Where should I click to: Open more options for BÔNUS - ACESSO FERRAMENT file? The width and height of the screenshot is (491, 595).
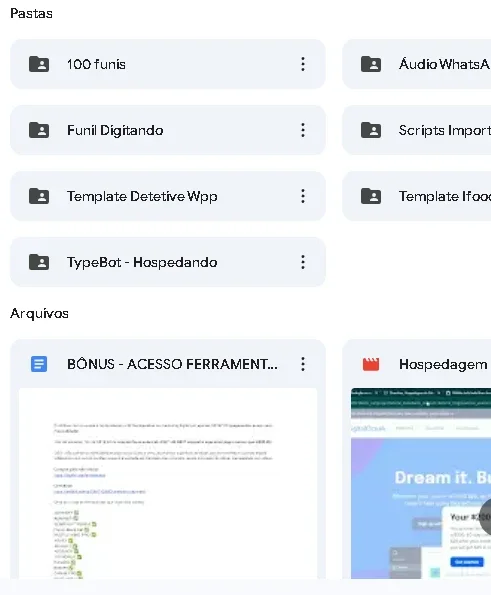[303, 364]
